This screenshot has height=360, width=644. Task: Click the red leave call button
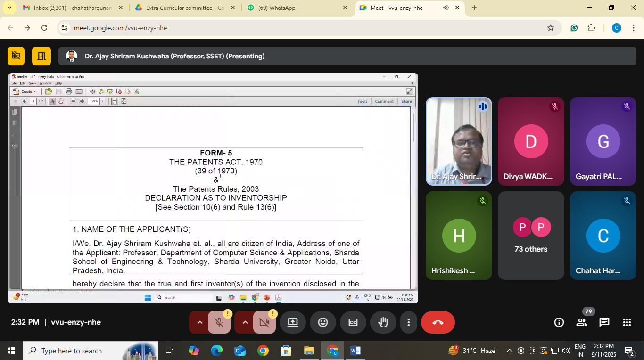pos(438,322)
